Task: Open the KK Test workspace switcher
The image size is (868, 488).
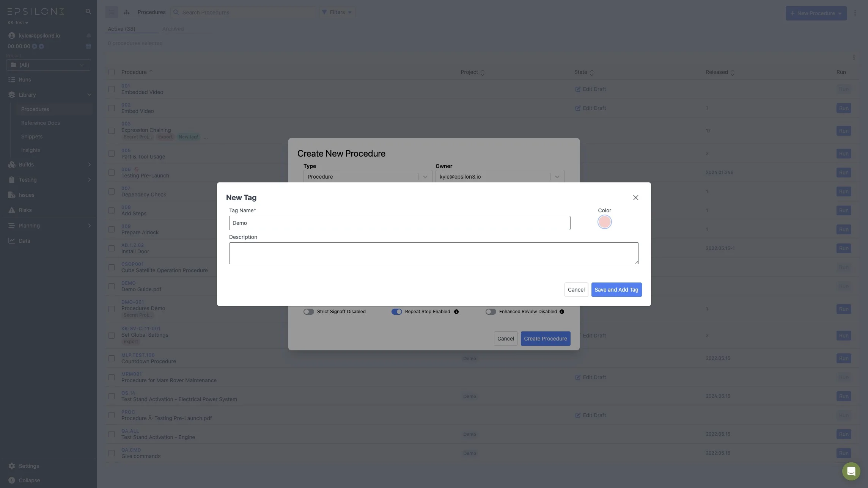Action: pyautogui.click(x=18, y=23)
